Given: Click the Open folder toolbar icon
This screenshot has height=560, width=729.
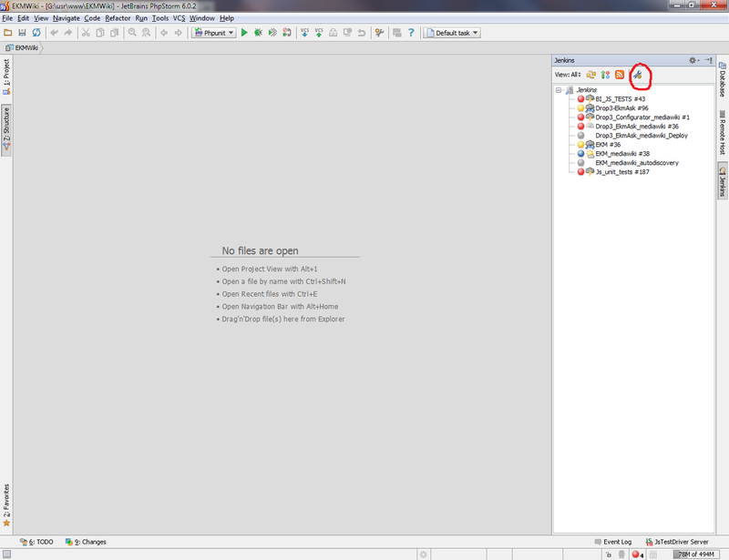Looking at the screenshot, I should click(8, 33).
